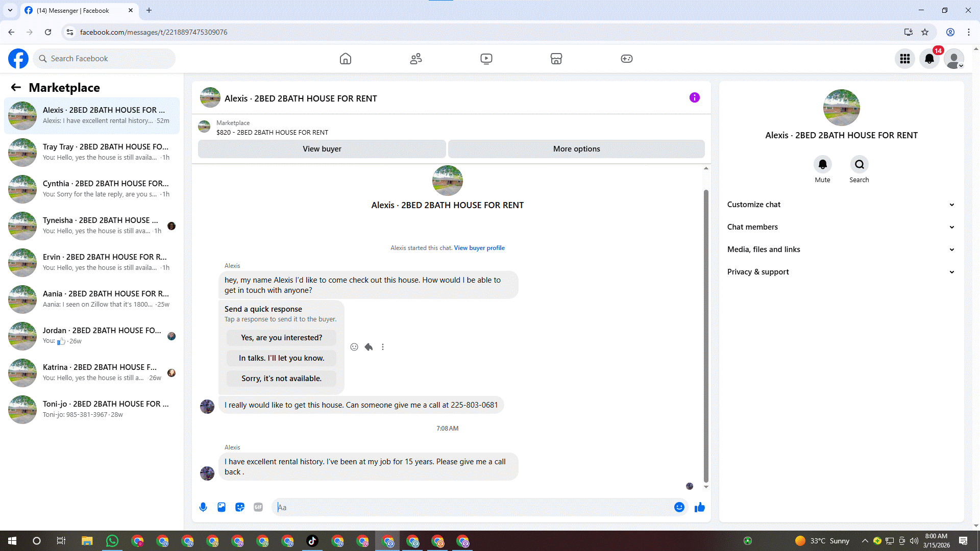Search in conversation using magnifier icon
The width and height of the screenshot is (980, 551).
click(860, 164)
